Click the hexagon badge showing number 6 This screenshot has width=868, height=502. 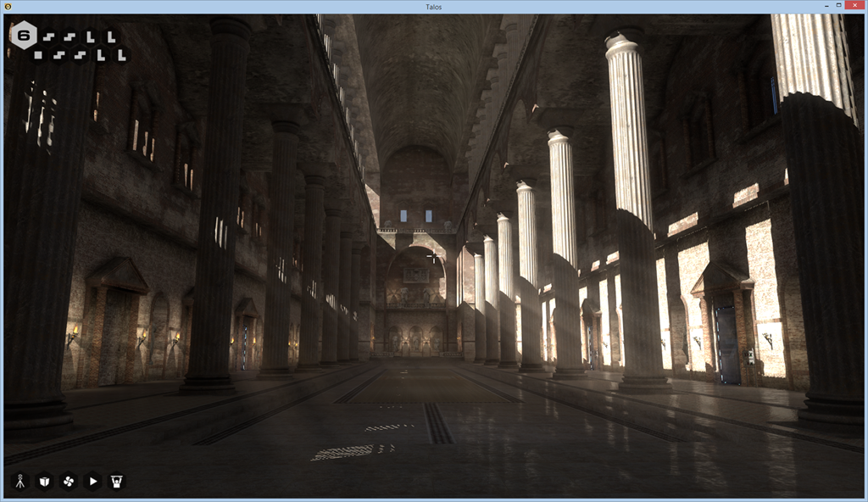pos(24,35)
